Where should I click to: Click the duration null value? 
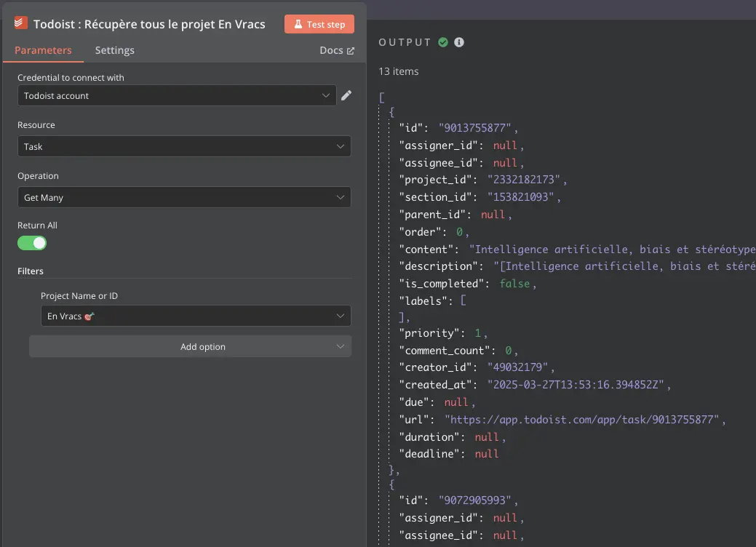click(x=487, y=436)
